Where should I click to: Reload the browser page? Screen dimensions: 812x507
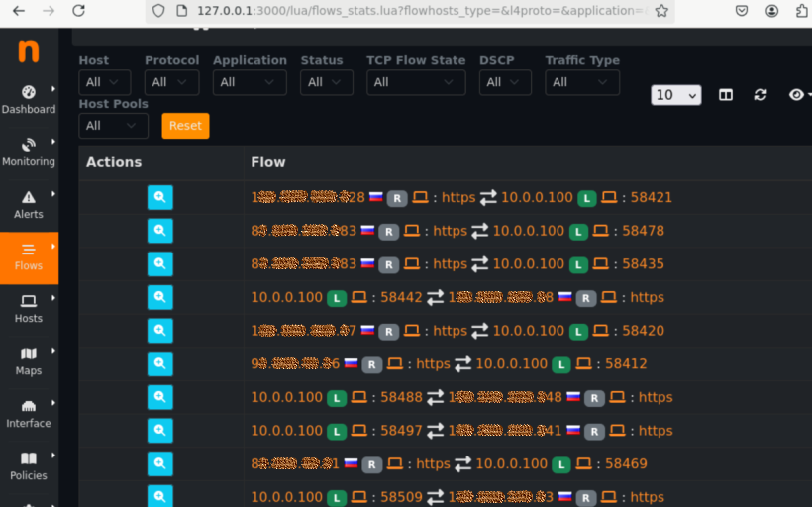[x=78, y=11]
